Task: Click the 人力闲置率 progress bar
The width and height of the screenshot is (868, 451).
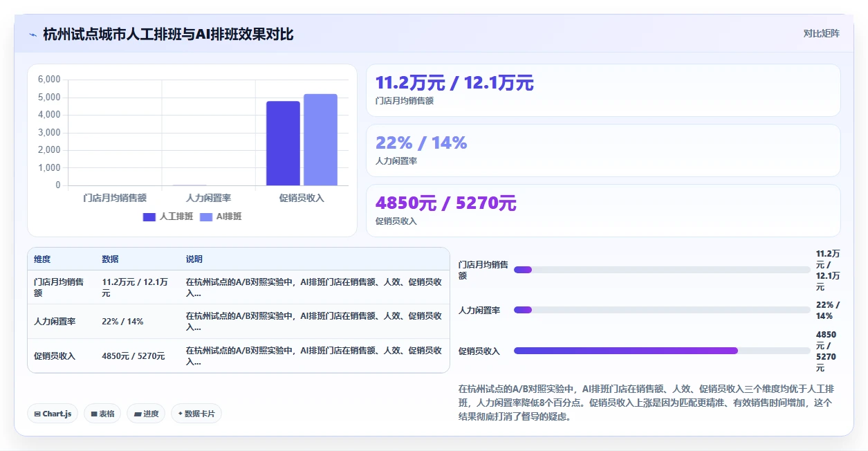Action: 662,310
